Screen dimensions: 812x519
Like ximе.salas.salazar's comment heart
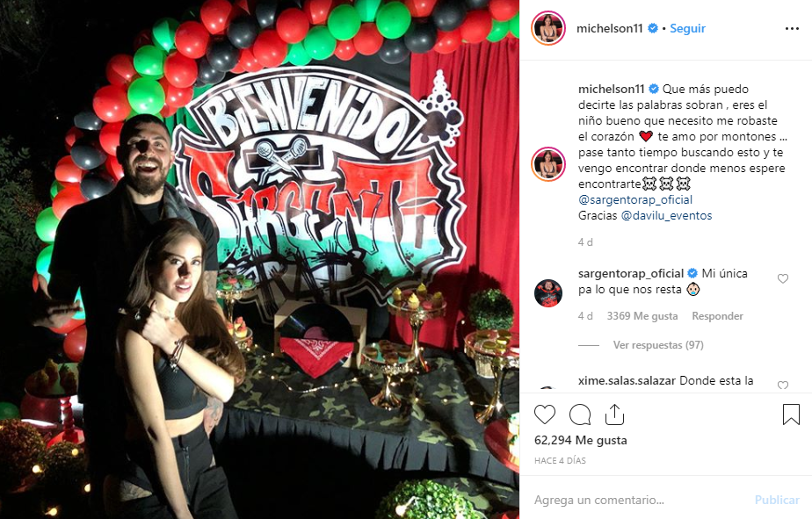pos(783,385)
